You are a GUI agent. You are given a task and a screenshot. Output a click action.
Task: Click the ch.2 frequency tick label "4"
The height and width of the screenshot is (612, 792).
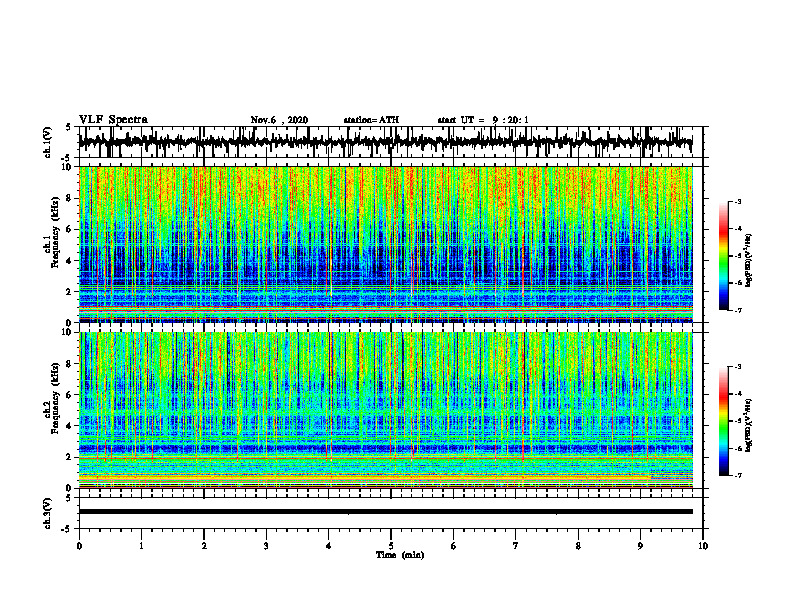click(x=71, y=426)
